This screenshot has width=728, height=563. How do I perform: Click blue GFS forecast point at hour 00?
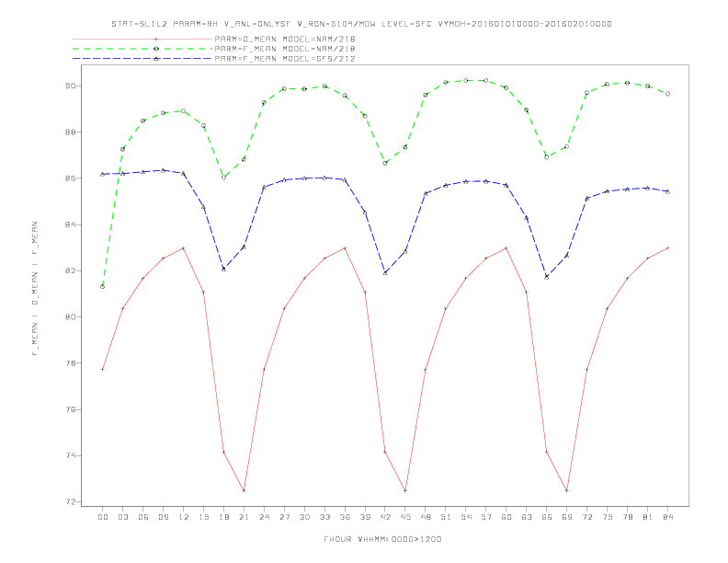(103, 174)
